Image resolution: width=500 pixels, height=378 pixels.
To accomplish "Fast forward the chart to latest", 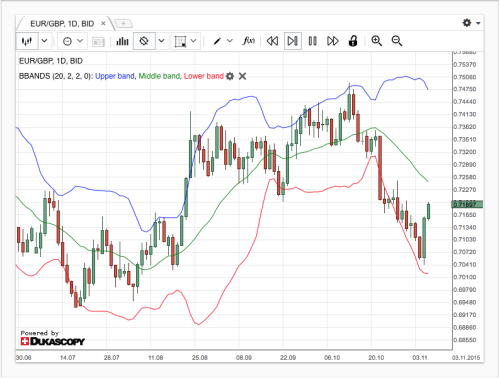I will (333, 41).
